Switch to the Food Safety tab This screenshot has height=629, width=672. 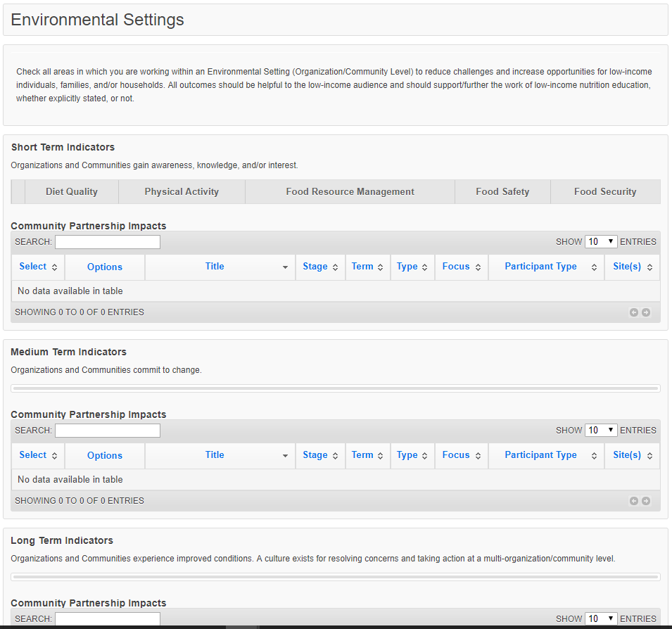pyautogui.click(x=502, y=191)
